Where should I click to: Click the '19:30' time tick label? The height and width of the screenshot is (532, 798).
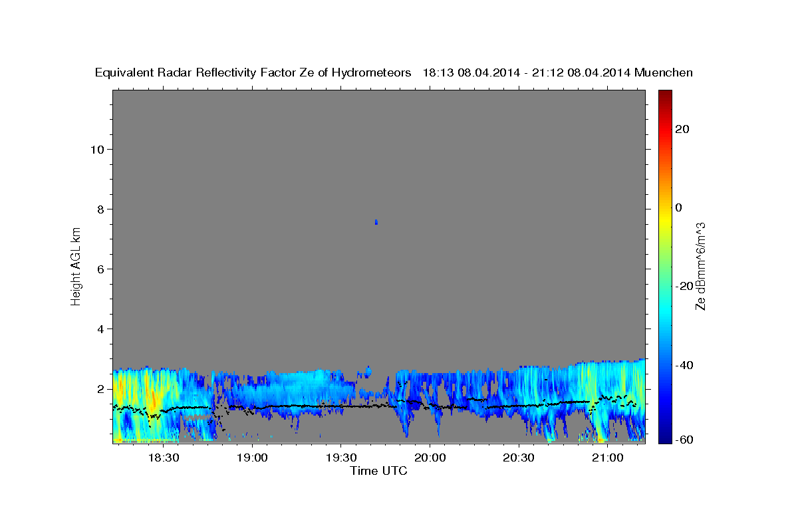click(340, 458)
